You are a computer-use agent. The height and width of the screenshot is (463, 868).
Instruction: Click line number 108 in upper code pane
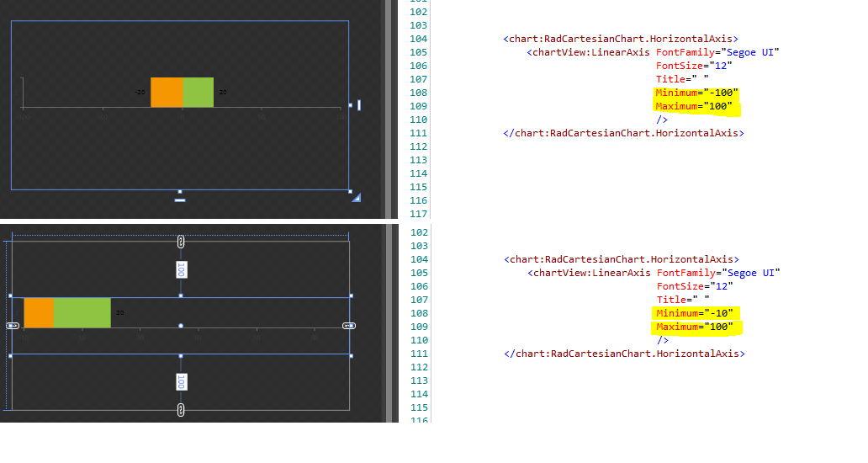[x=419, y=93]
